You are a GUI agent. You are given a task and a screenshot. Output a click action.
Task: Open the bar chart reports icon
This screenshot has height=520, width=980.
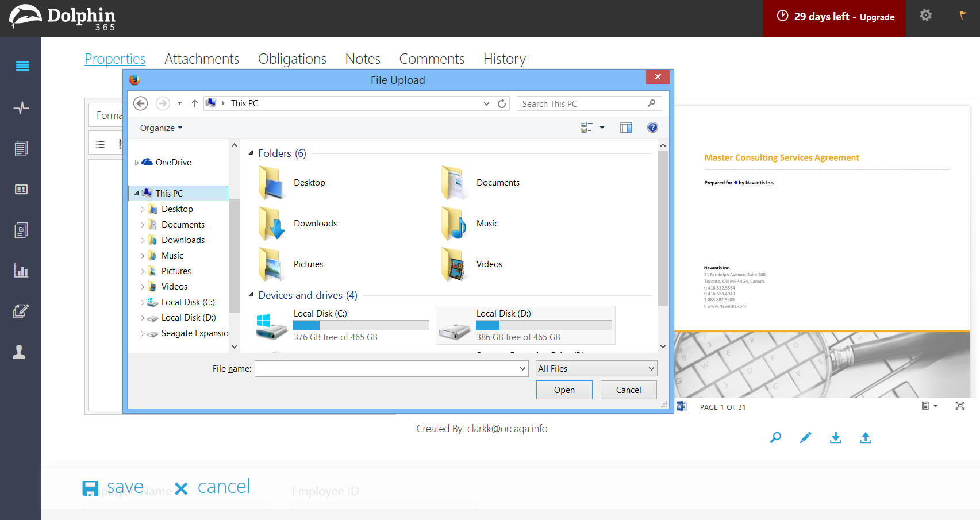coord(21,270)
